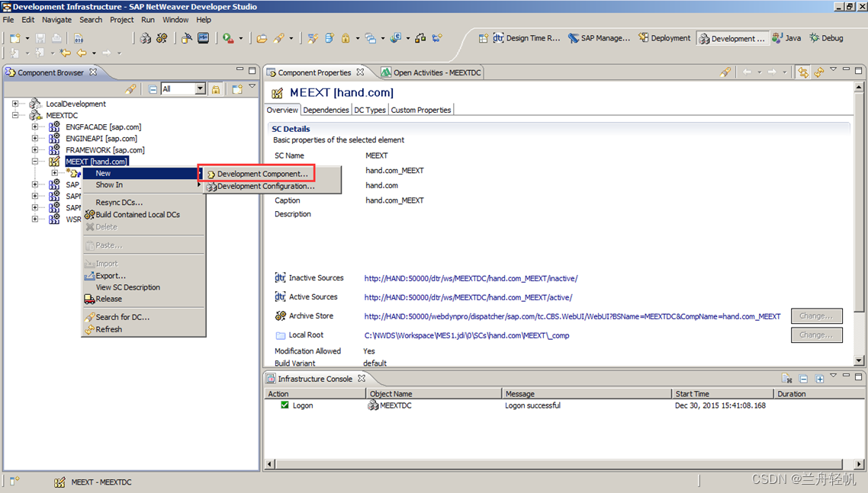Viewport: 868px width, 493px height.
Task: Open the Active Sources URL link
Action: click(x=468, y=297)
